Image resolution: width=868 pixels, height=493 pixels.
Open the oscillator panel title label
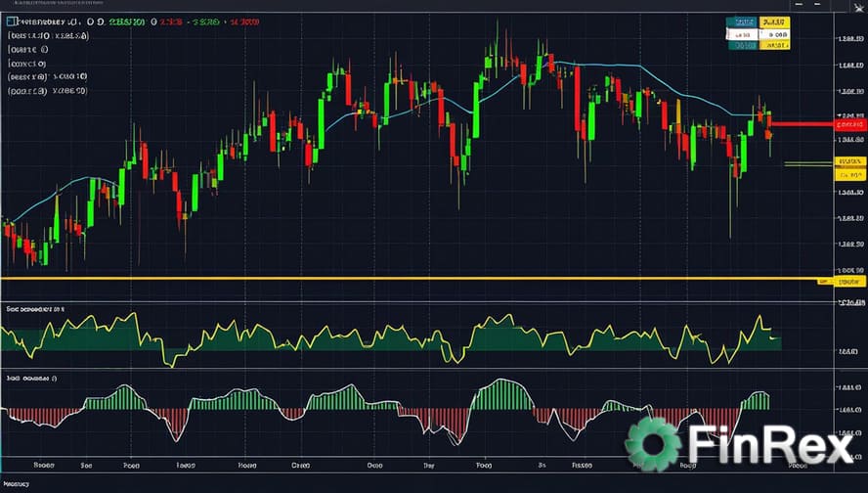point(34,309)
